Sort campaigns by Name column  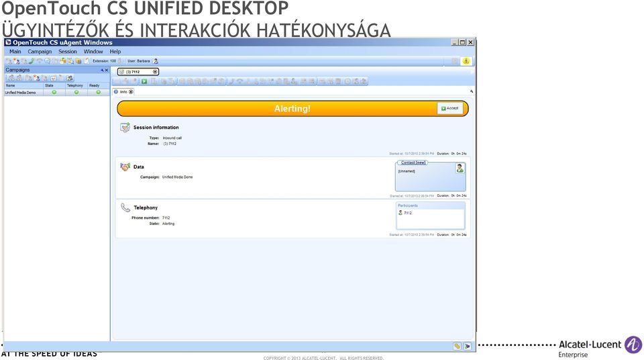24,85
